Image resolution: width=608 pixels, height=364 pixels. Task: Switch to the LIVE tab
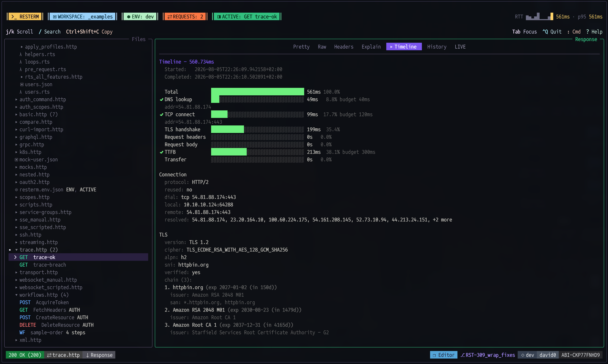(x=460, y=47)
